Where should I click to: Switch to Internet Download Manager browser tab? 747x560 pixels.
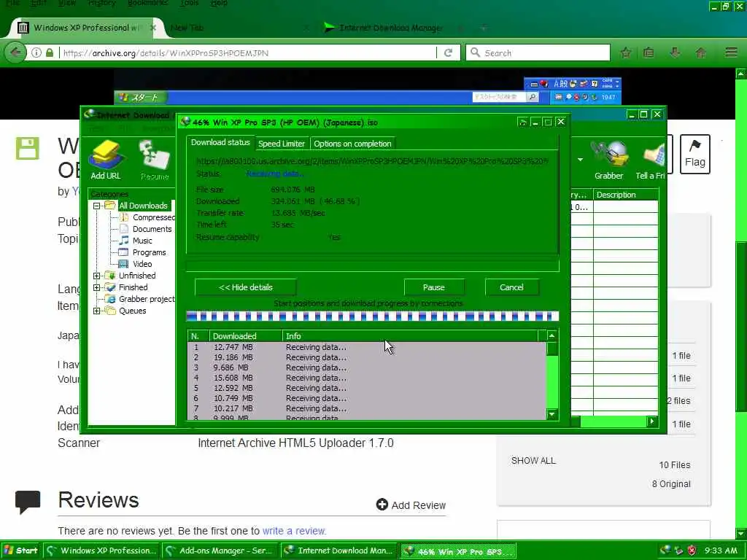[x=391, y=28]
